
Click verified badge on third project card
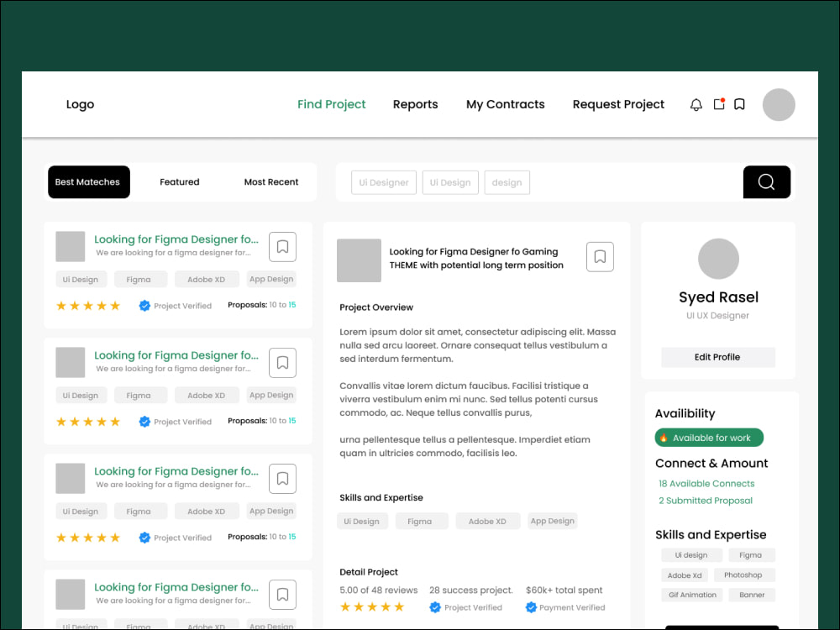click(144, 538)
